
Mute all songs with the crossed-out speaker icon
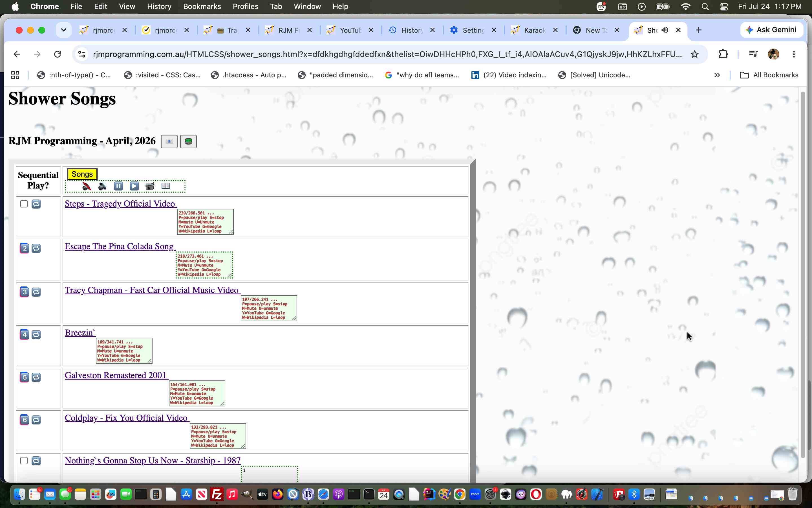87,186
